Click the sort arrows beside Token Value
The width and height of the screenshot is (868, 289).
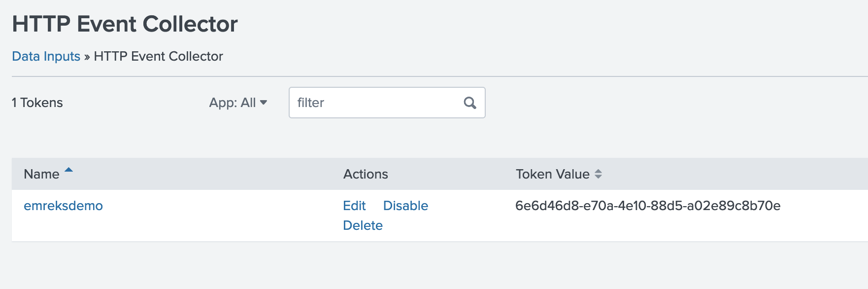tap(599, 174)
